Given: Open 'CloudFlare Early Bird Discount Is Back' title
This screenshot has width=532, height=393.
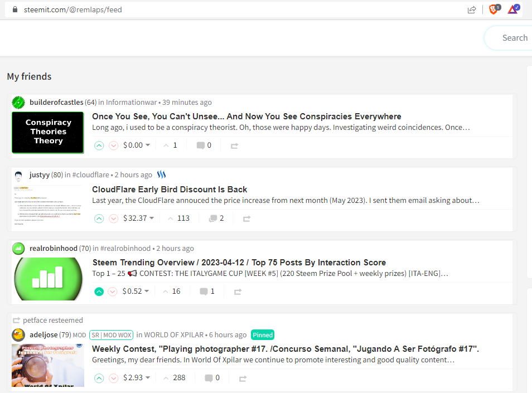Looking at the screenshot, I should pos(170,189).
